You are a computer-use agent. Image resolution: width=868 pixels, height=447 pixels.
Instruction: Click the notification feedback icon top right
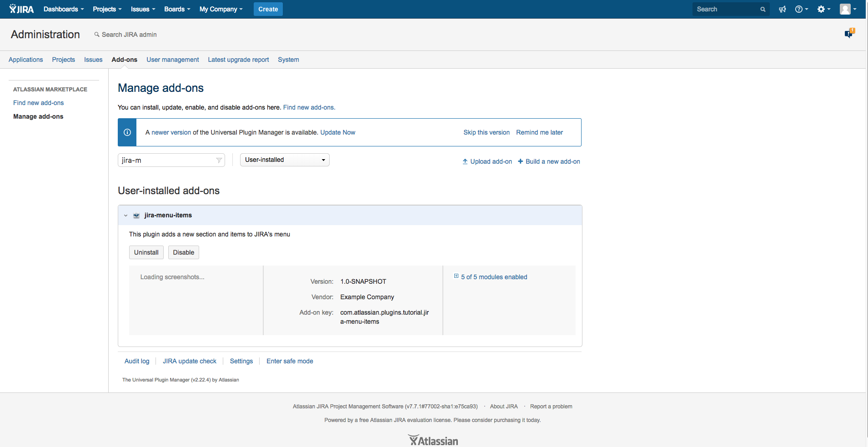click(x=849, y=34)
